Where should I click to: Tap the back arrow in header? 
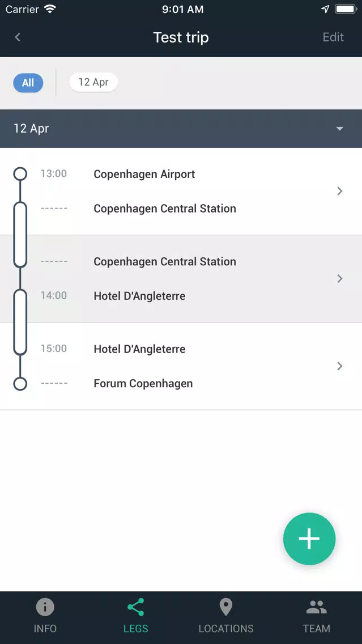(x=17, y=37)
